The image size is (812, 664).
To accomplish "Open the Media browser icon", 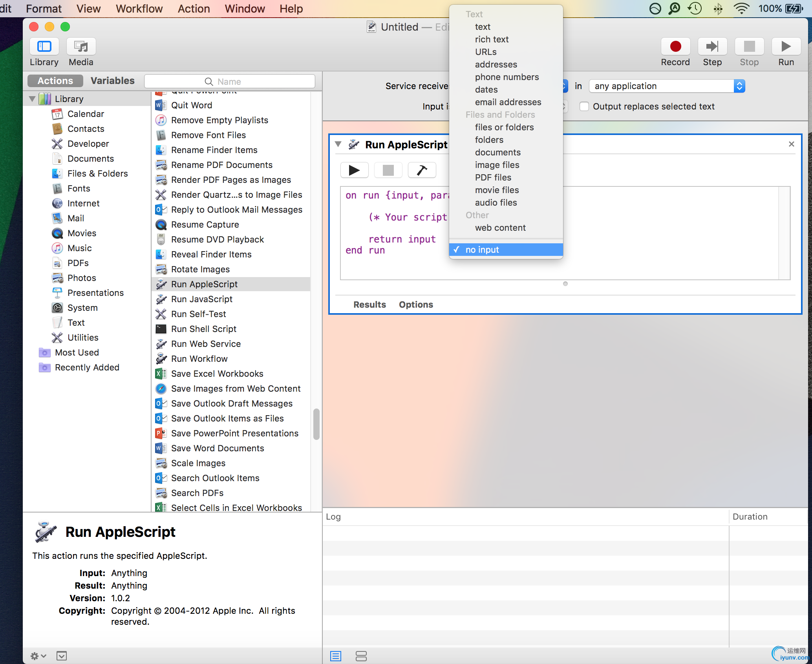I will 81,47.
